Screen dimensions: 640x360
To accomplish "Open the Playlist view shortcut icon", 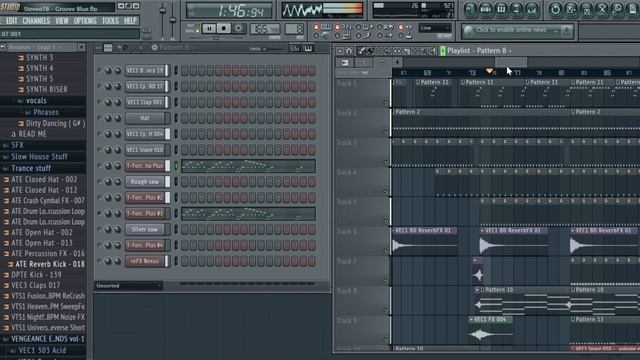I will [470, 9].
